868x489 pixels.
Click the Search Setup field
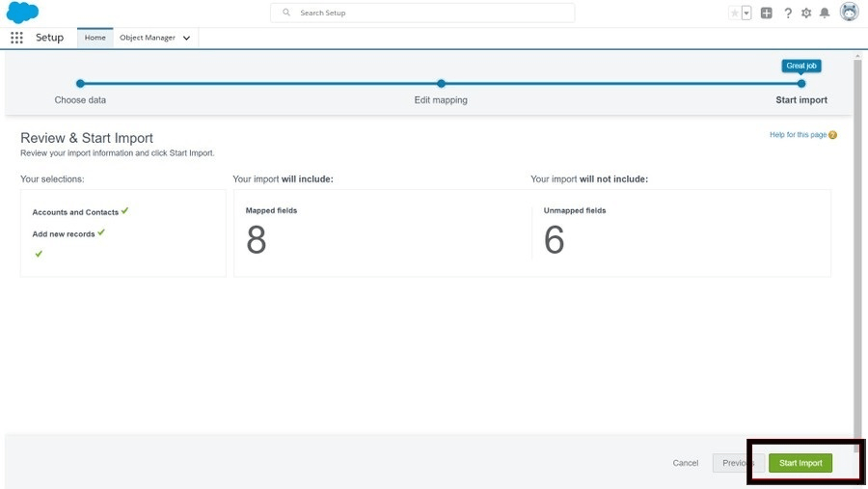[x=422, y=13]
